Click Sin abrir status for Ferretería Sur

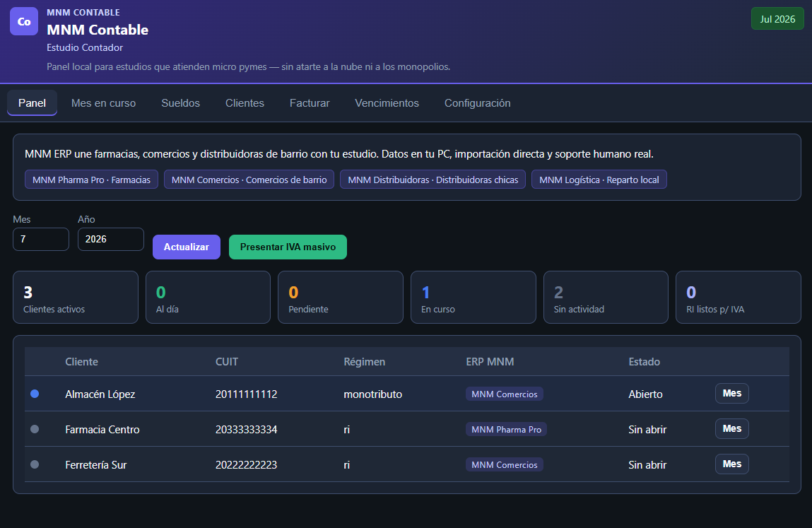[647, 465]
